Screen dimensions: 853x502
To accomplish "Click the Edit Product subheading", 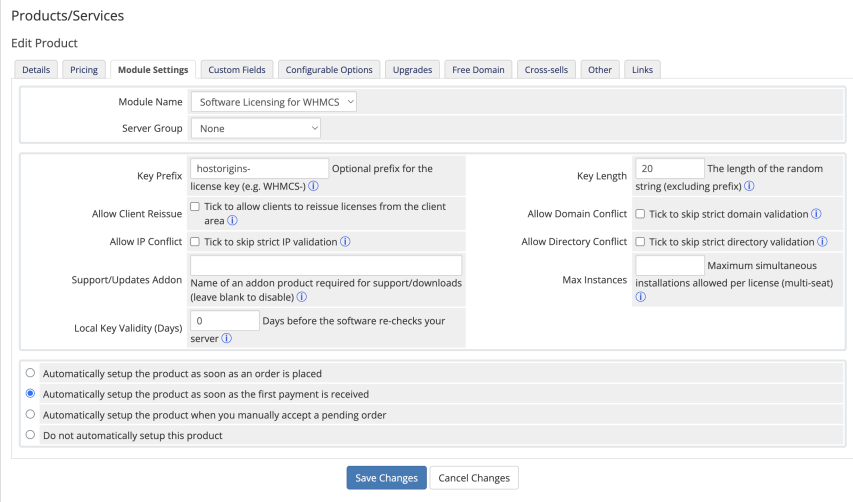I will [x=44, y=43].
